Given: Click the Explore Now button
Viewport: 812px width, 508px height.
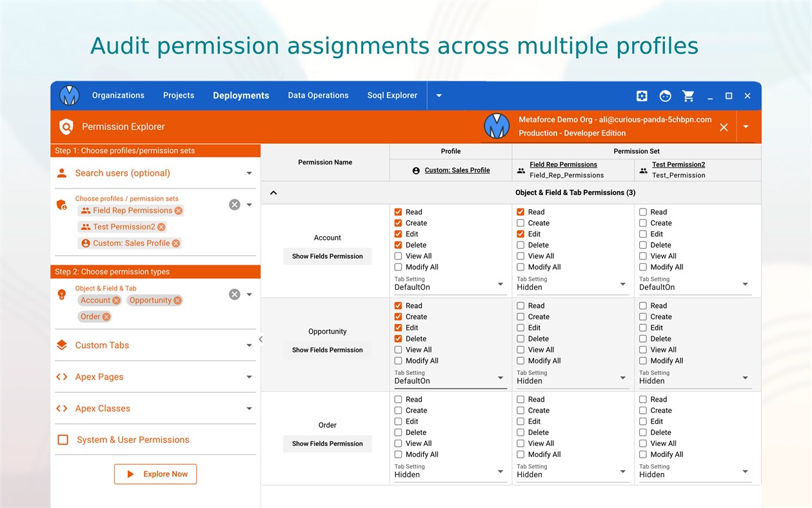Looking at the screenshot, I should pos(155,474).
